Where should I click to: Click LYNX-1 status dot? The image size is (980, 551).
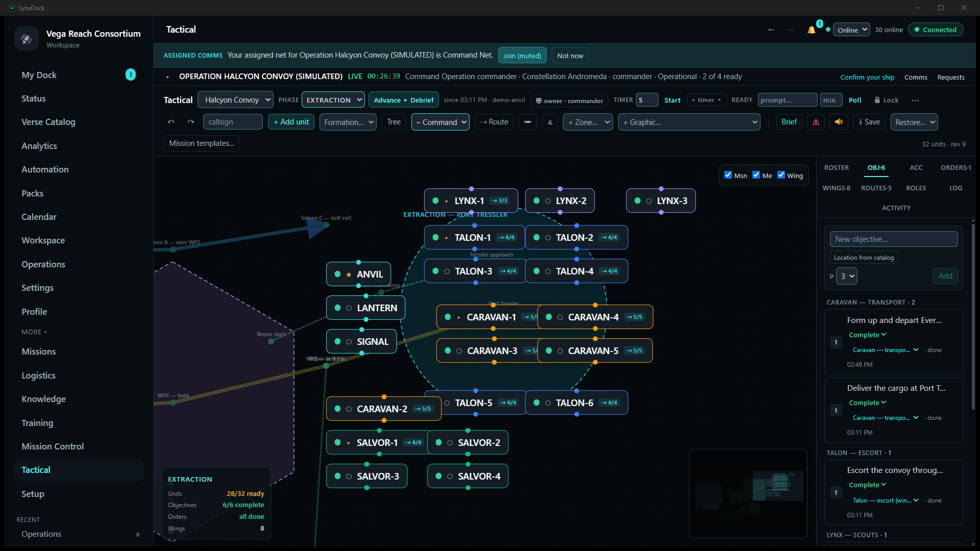click(435, 201)
